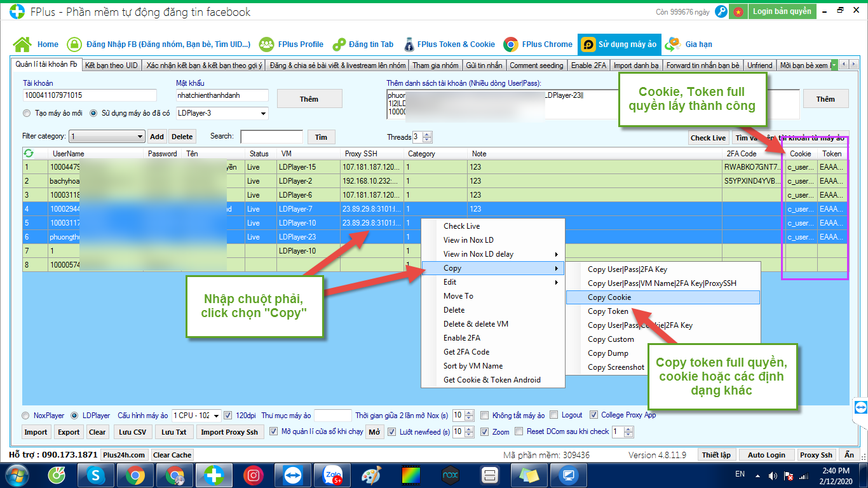Open the first Chrome taskbar icon
This screenshot has height=488, width=868.
click(135, 475)
